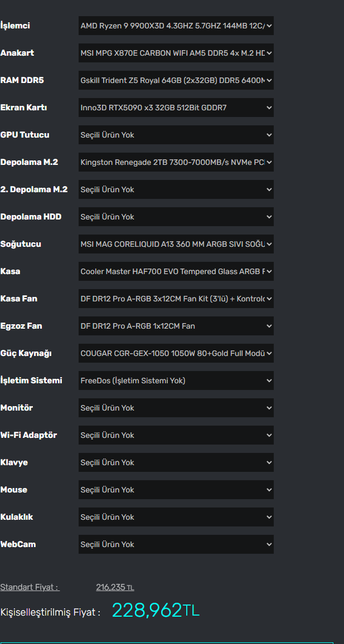Open the Egzoz Fan dropdown
The width and height of the screenshot is (344, 644).
176,326
